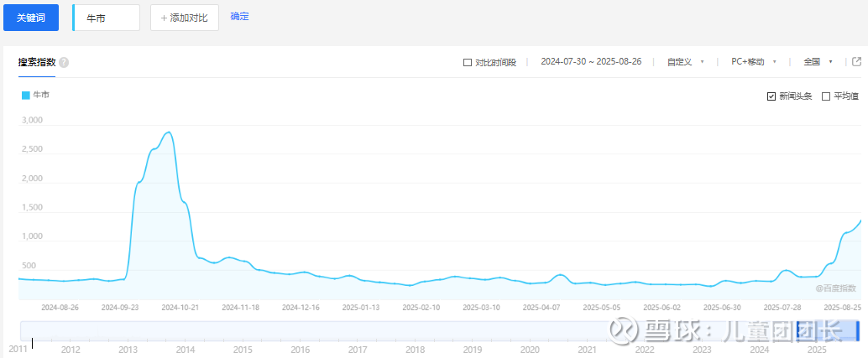Click the left handle of timeline range selector
Viewport: 868px width, 358px height.
point(797,330)
